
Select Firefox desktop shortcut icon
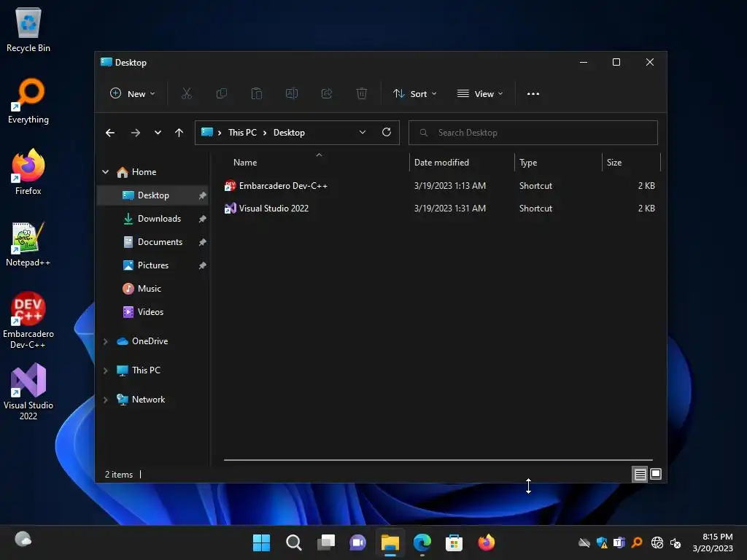tap(28, 172)
